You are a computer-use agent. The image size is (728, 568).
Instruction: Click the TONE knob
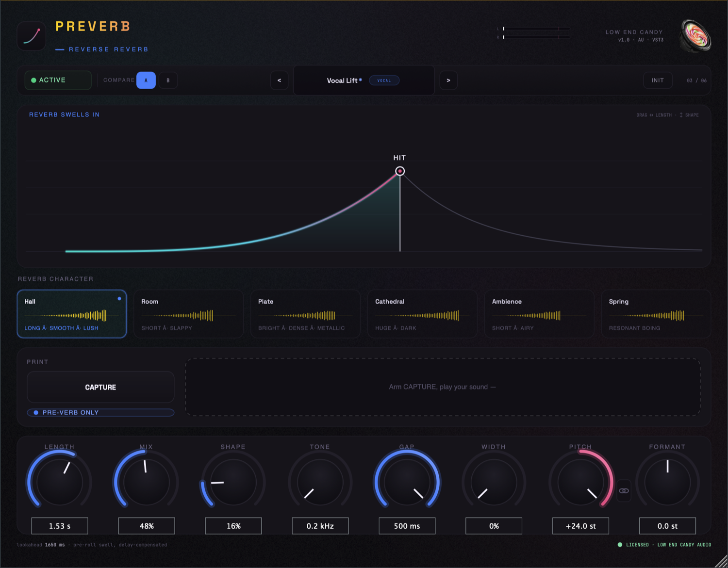pyautogui.click(x=320, y=482)
